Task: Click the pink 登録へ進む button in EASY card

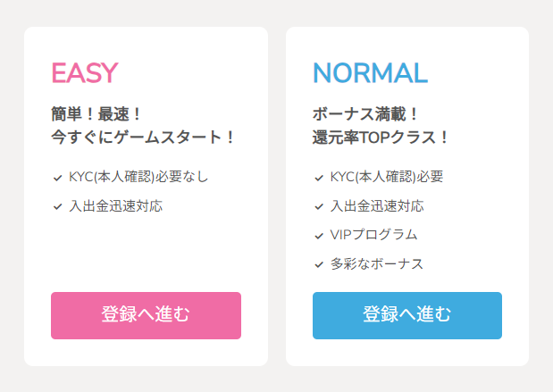Action: (146, 315)
